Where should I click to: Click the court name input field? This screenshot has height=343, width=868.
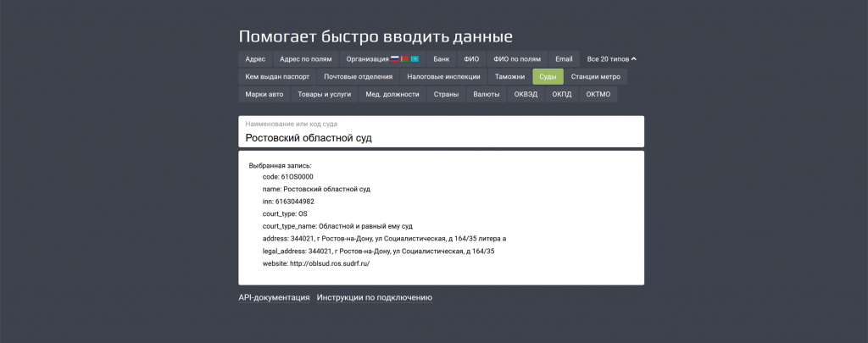point(441,137)
